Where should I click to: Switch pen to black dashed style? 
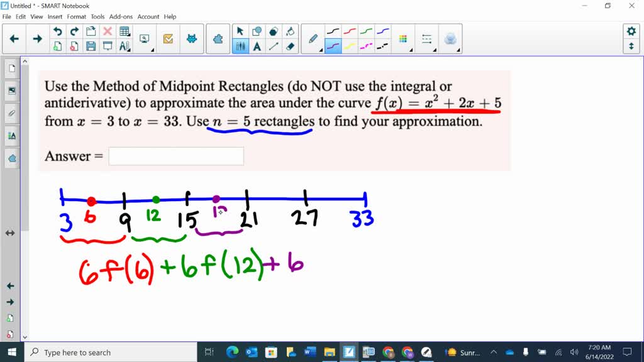(x=381, y=45)
